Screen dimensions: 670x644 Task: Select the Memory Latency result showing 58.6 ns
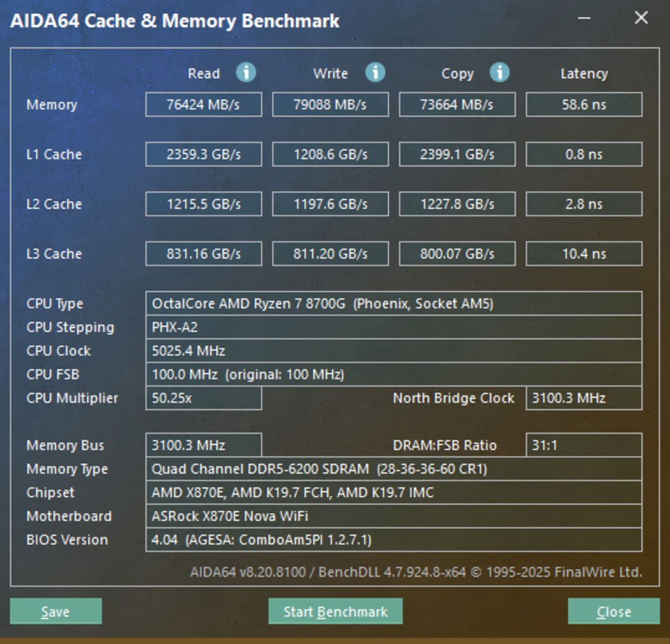pos(584,104)
